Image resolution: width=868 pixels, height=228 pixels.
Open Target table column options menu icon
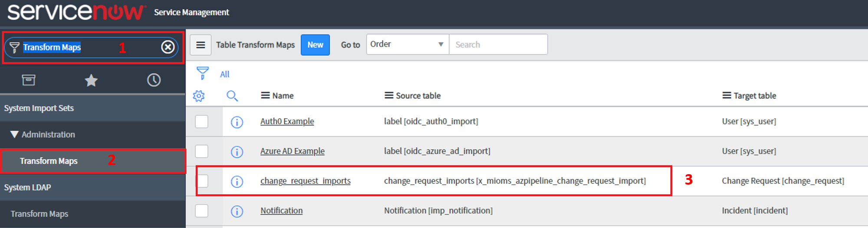tap(727, 95)
